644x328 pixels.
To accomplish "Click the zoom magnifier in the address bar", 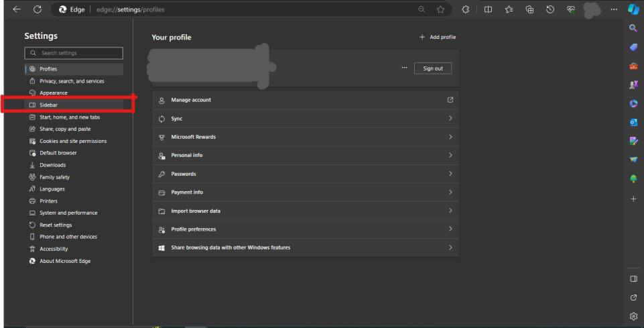I will coord(422,9).
